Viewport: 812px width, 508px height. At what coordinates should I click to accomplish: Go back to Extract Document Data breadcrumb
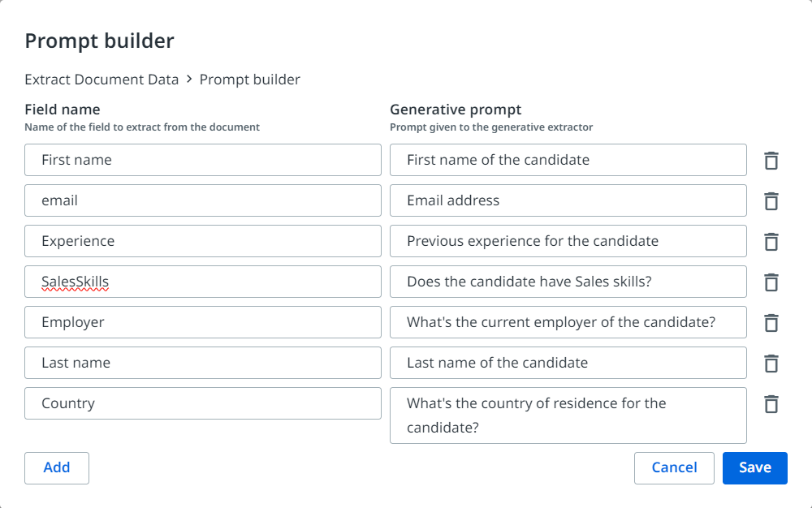[101, 80]
